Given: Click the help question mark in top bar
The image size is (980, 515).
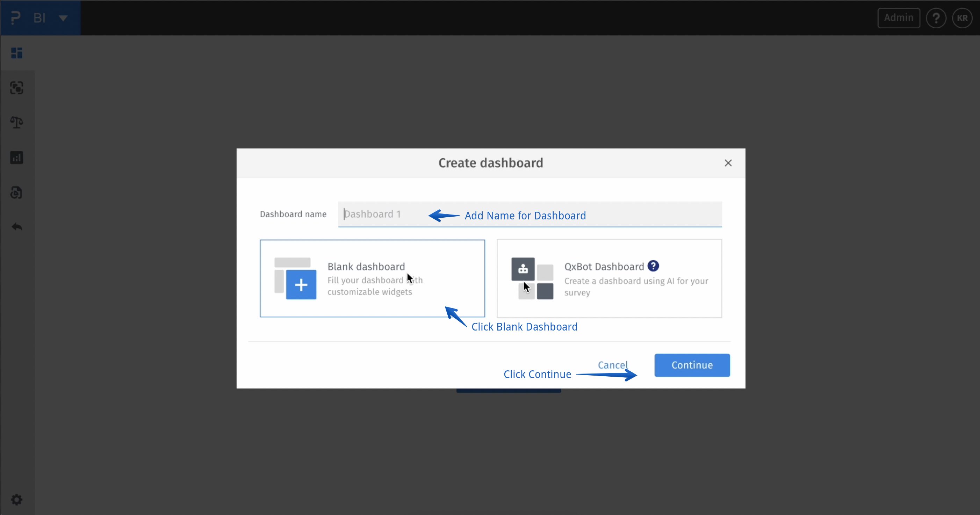Looking at the screenshot, I should pyautogui.click(x=937, y=18).
